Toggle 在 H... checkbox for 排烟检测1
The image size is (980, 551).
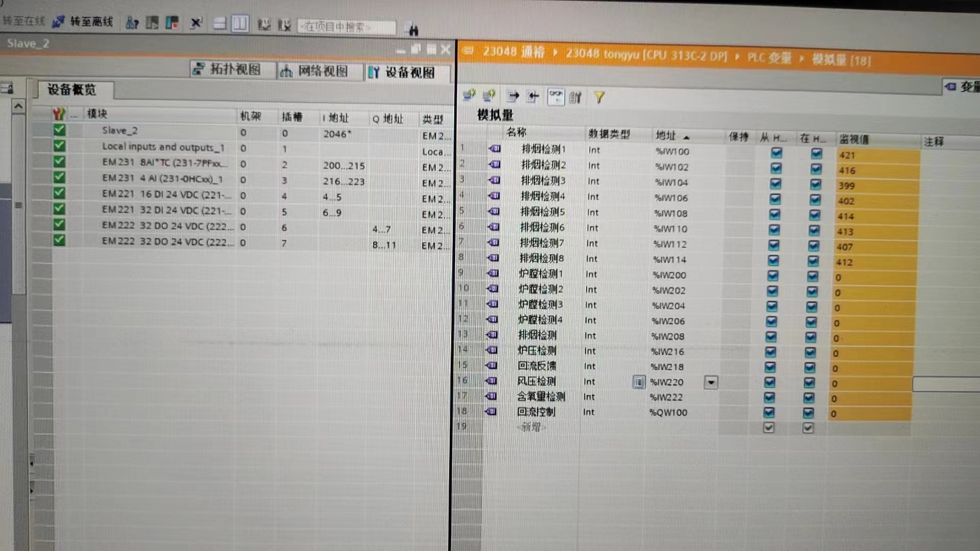pyautogui.click(x=816, y=153)
